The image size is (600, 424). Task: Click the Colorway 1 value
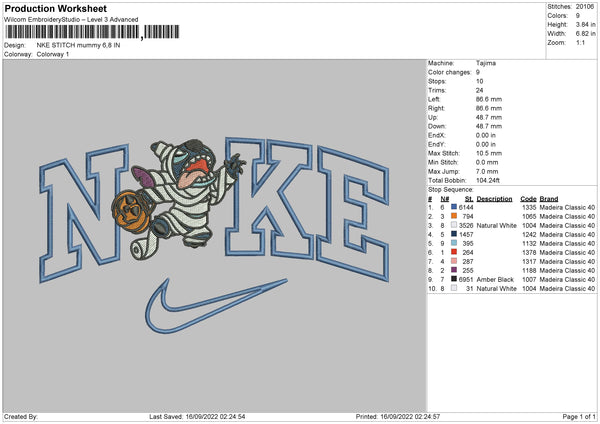point(53,54)
